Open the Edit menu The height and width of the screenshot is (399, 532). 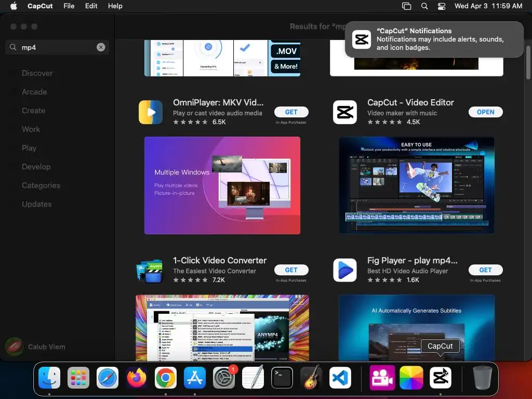pos(91,6)
